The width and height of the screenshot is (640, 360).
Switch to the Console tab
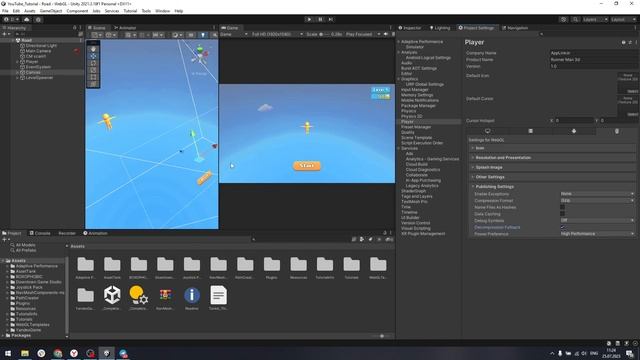pos(40,233)
